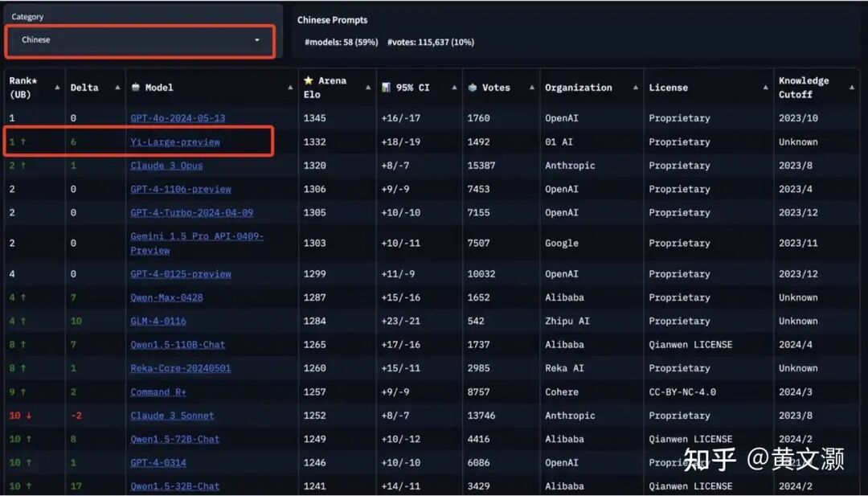868x496 pixels.
Task: Open the GPT-4o-2024-05-13 model link
Action: 178,118
